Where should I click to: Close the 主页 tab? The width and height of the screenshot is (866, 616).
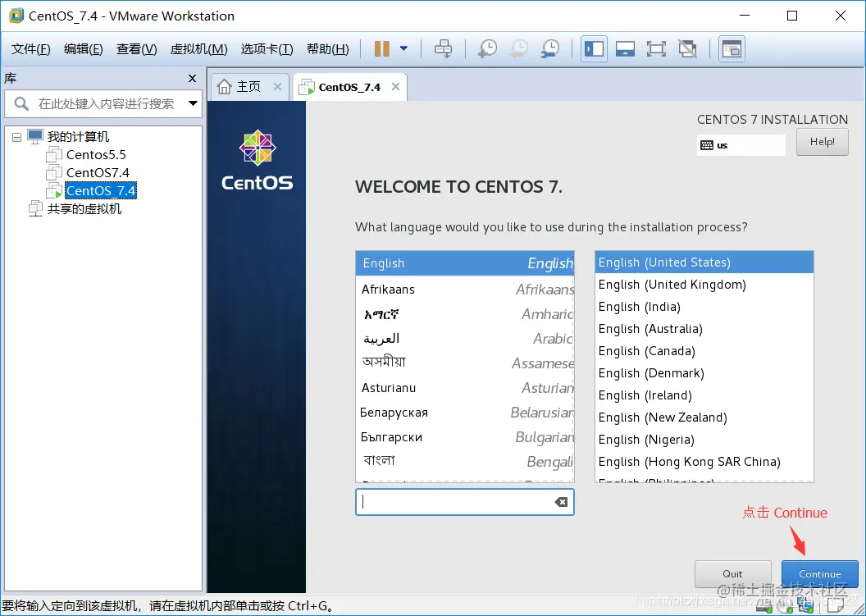(277, 87)
